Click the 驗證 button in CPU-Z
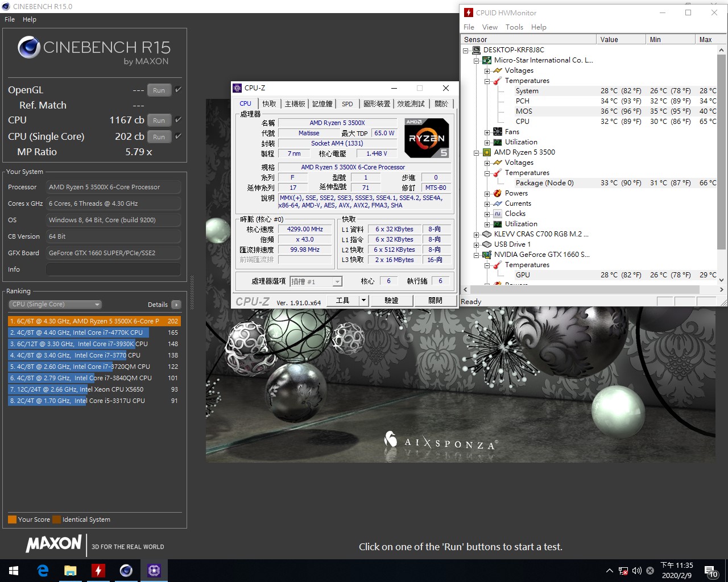 [391, 300]
